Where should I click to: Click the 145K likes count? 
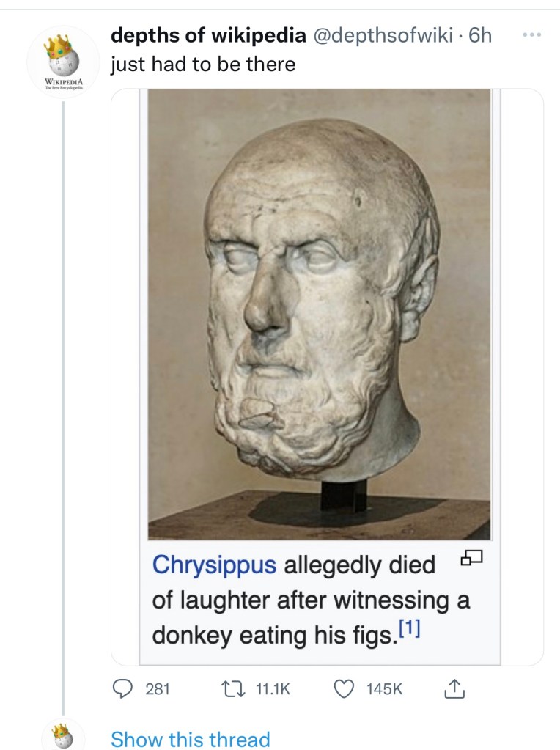pyautogui.click(x=385, y=688)
